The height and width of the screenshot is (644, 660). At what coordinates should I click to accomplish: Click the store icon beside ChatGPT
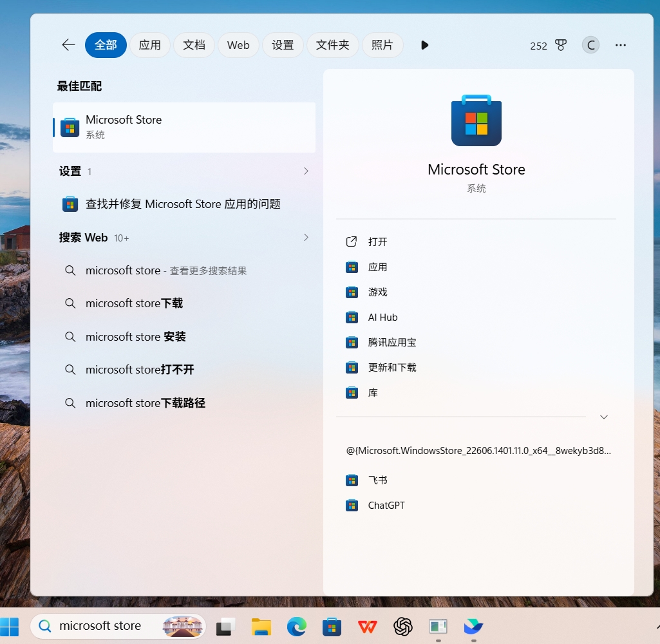pos(352,505)
